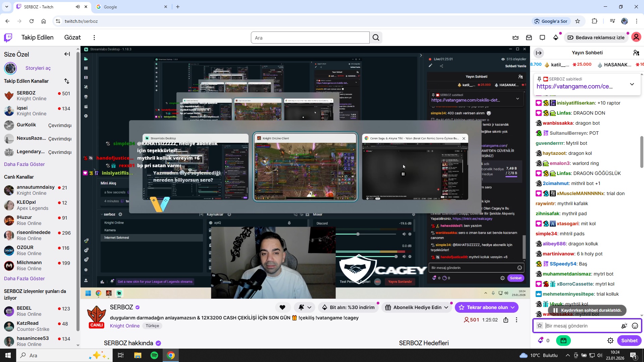Screen dimensions: 644x362
Task: Open the notifications inbox icon
Action: pyautogui.click(x=529, y=38)
